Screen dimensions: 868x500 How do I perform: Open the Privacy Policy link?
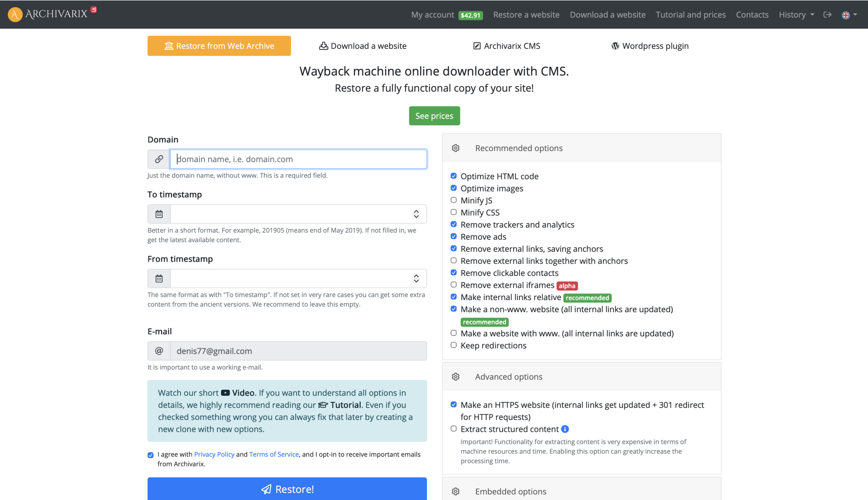tap(214, 454)
